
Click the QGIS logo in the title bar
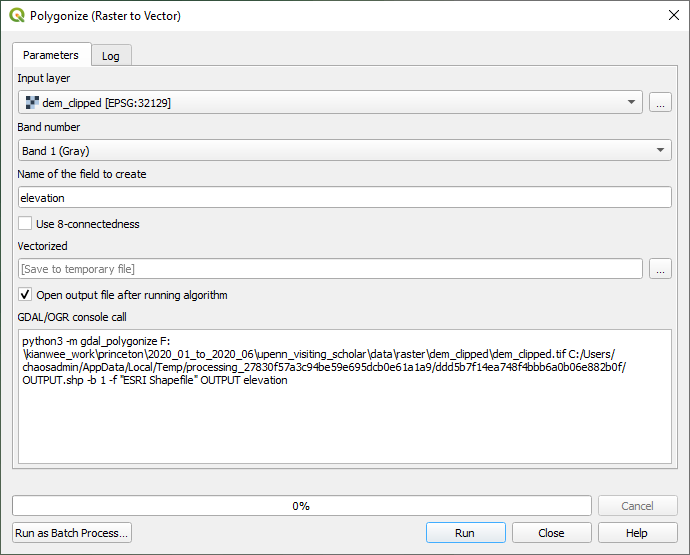17,16
